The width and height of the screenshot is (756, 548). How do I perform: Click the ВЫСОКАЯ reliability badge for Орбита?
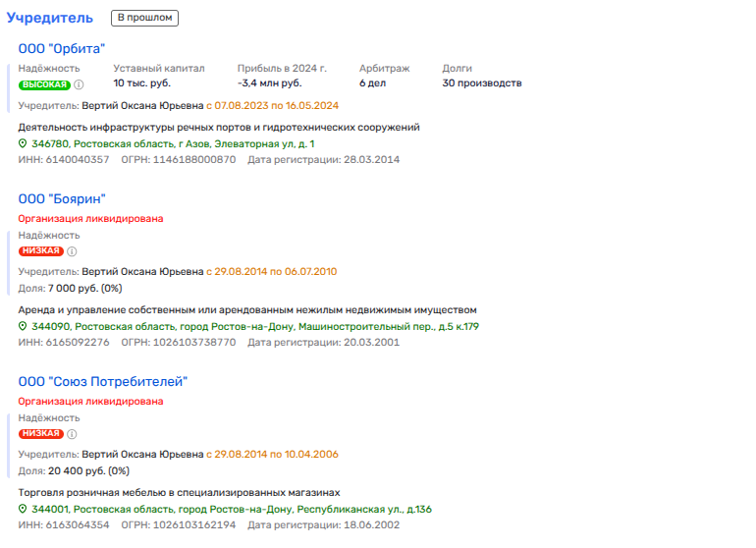click(x=44, y=84)
